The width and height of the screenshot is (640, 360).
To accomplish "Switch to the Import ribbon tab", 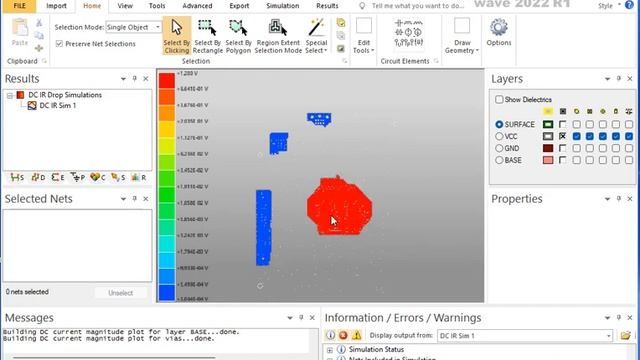I will click(56, 6).
